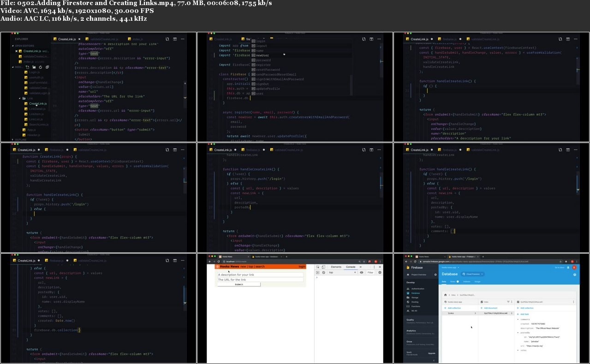This screenshot has height=364, width=590.
Task: Open the Rules tab in Firebase Database
Action: pos(453,281)
